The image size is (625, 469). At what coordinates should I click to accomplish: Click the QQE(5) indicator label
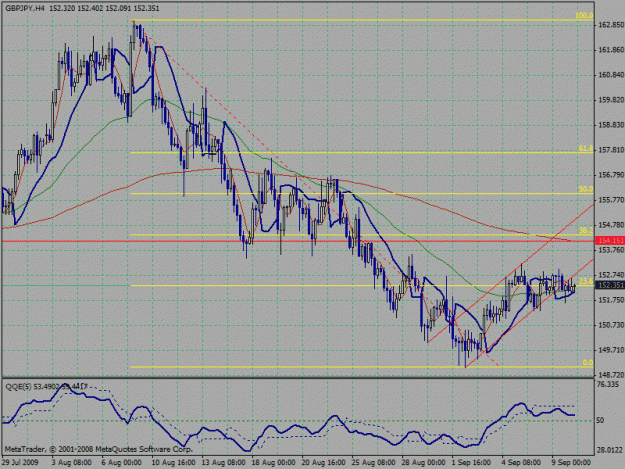tap(18, 386)
